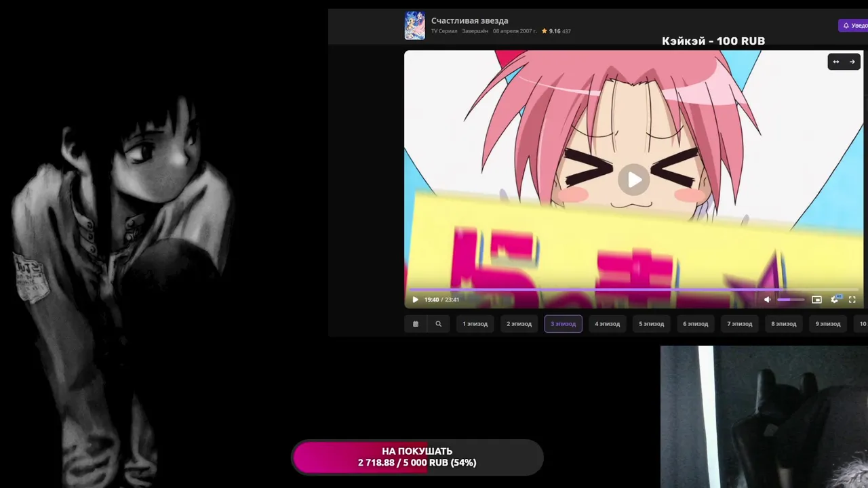Click the Завершён status label
868x488 pixels.
pyautogui.click(x=475, y=31)
